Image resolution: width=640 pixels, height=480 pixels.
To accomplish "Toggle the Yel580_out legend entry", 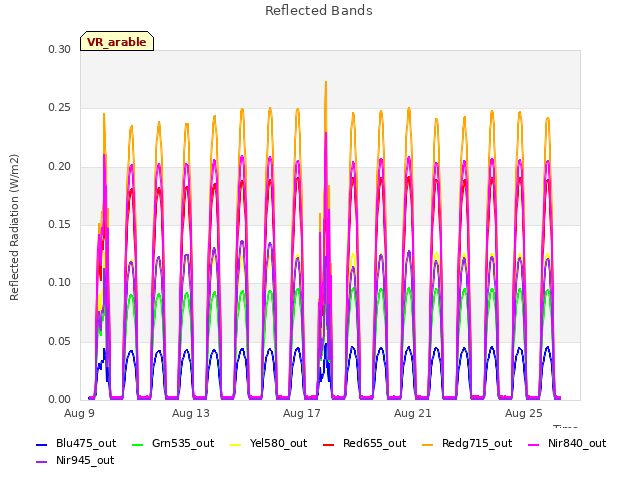I will (x=269, y=444).
